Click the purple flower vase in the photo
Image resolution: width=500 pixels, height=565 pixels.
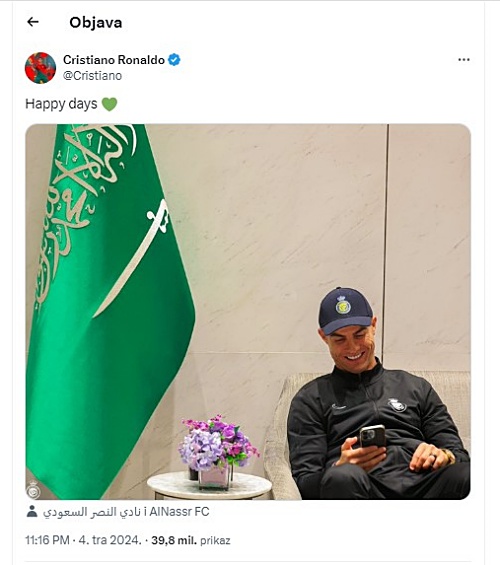[217, 453]
